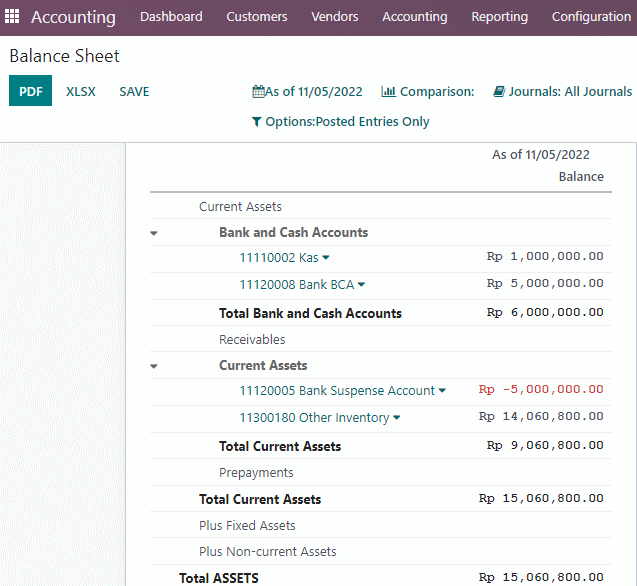The height and width of the screenshot is (586, 637).
Task: Open caret menu next to Bank BCA
Action: [362, 284]
